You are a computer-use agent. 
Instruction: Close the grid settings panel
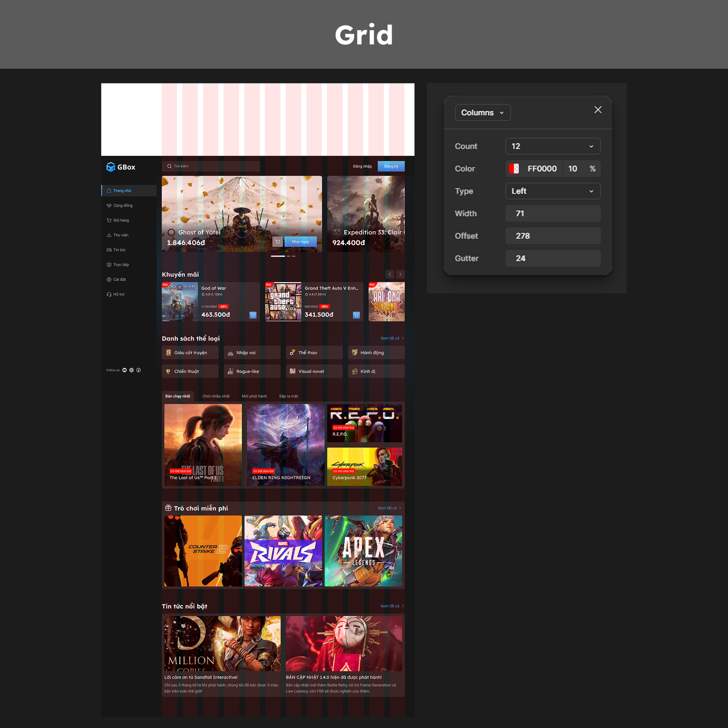(x=598, y=110)
